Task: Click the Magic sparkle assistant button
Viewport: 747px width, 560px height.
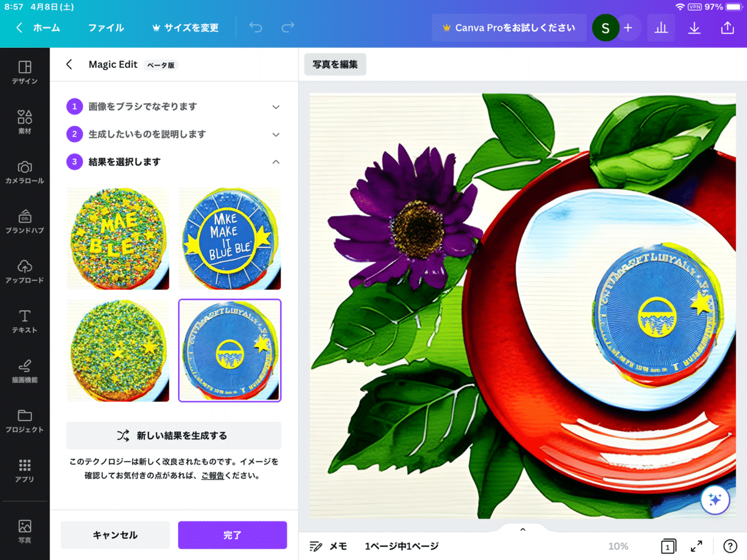Action: pos(715,499)
